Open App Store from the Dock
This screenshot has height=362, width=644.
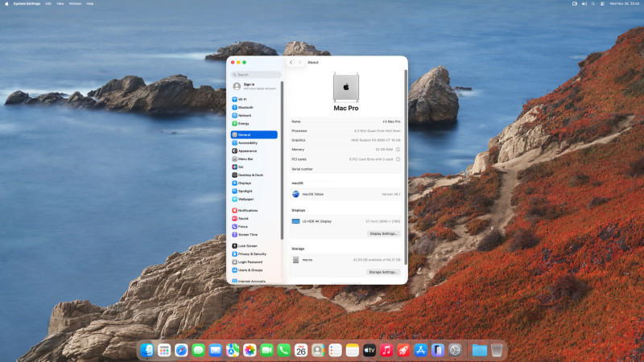[420, 350]
